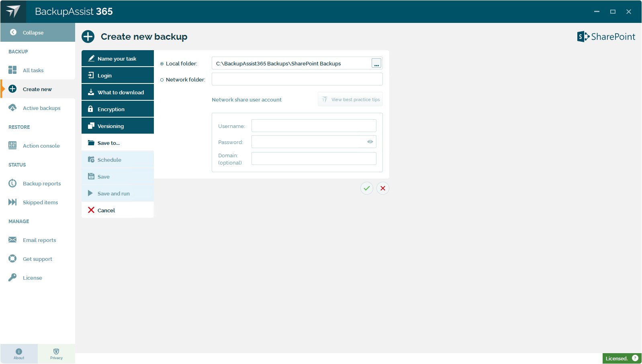Click into the Username field
The width and height of the screenshot is (642, 364).
(314, 126)
